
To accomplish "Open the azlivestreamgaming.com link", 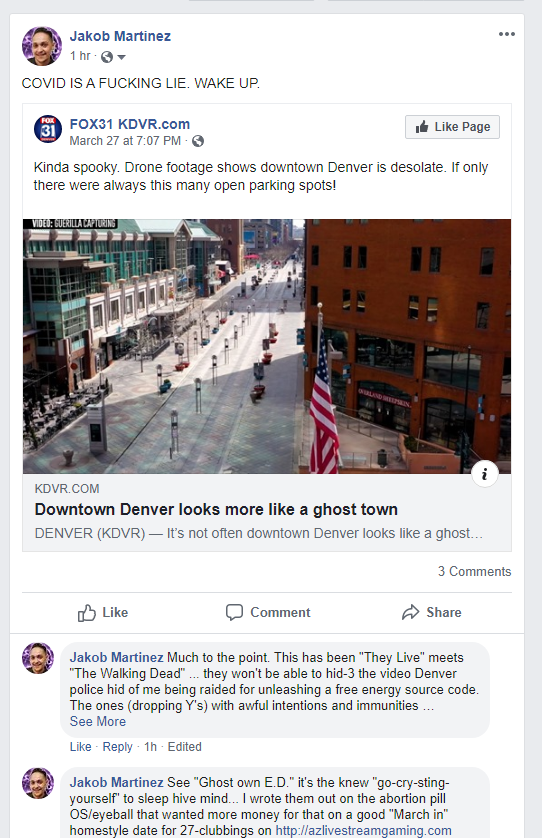I will 363,831.
